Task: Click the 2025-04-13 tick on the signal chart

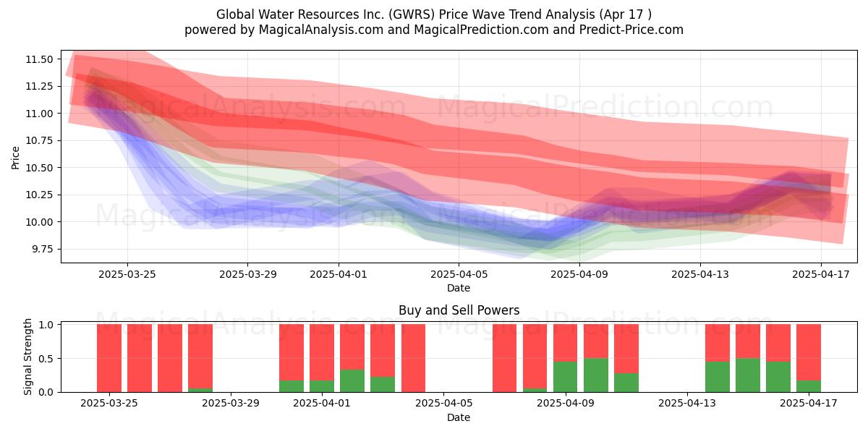Action: (x=686, y=404)
